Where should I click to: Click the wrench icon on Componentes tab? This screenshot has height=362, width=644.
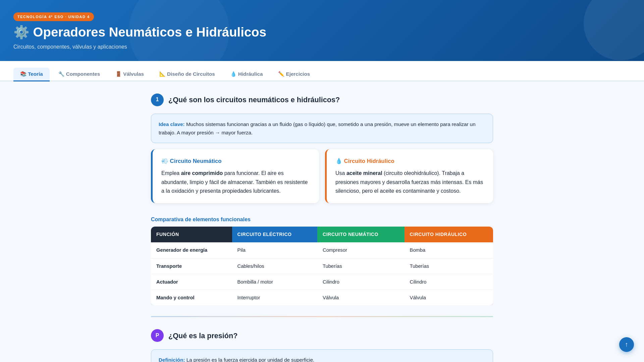(x=61, y=74)
